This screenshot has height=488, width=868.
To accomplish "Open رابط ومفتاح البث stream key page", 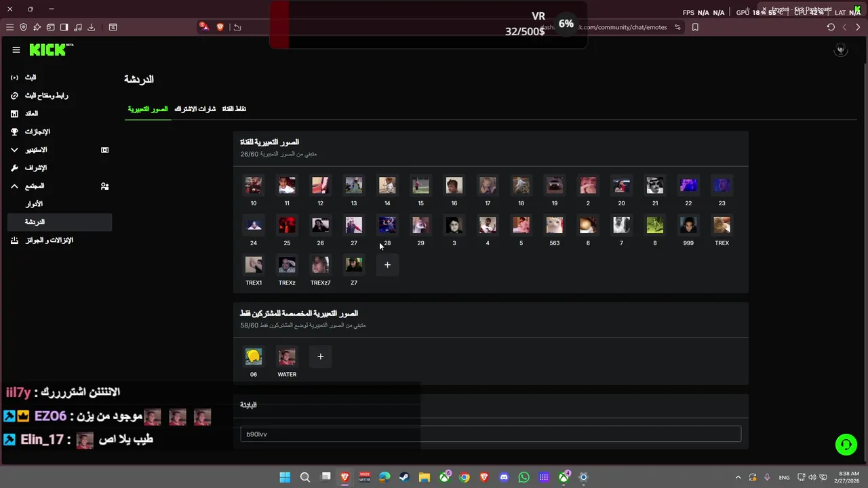I will pos(60,96).
